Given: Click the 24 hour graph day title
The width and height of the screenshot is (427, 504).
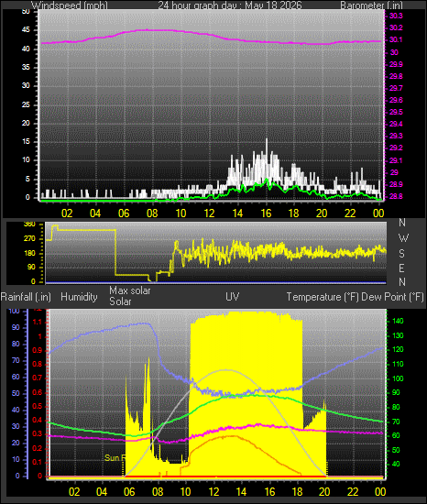Looking at the screenshot, I should click(x=230, y=5).
